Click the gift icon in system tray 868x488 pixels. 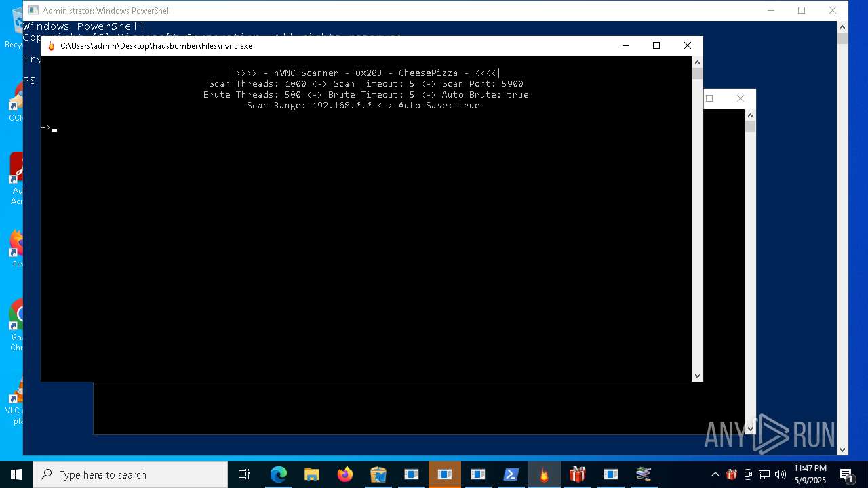(x=732, y=474)
